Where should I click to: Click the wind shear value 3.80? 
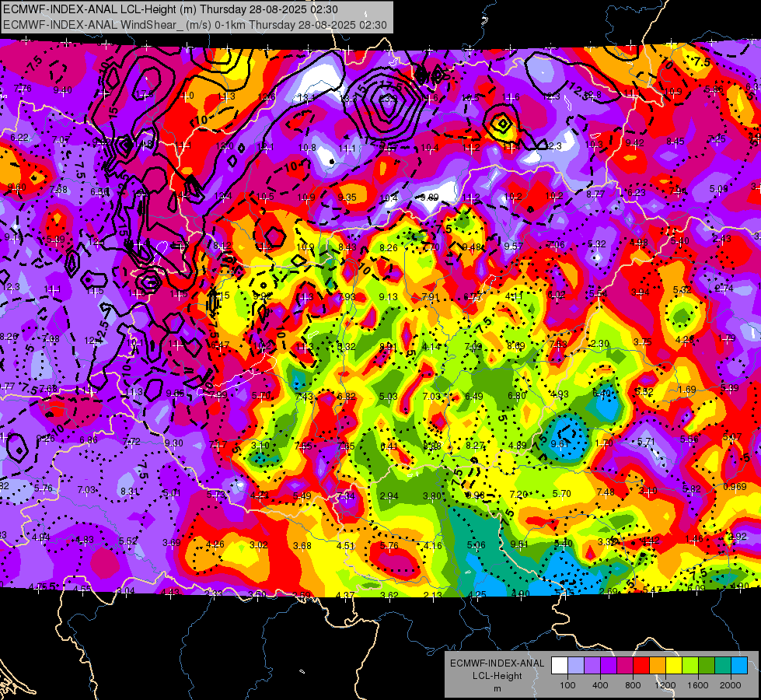point(432,496)
